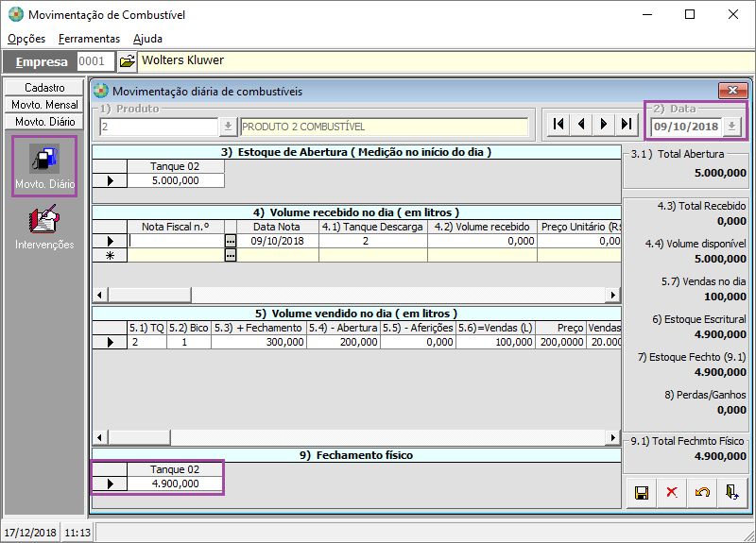Click the 5.3) + Fechamento column header
Screen dimensions: 756x543
258,328
